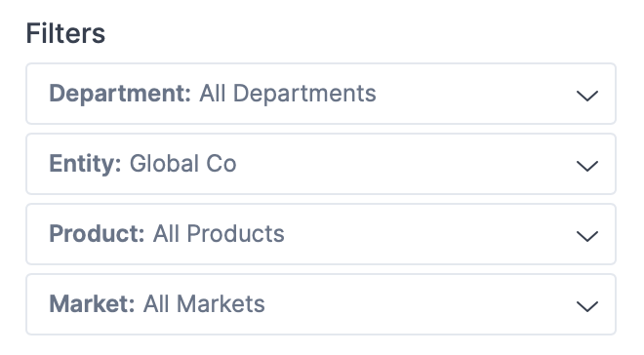Expand the Product filter dropdown
644x355 pixels.
point(321,234)
